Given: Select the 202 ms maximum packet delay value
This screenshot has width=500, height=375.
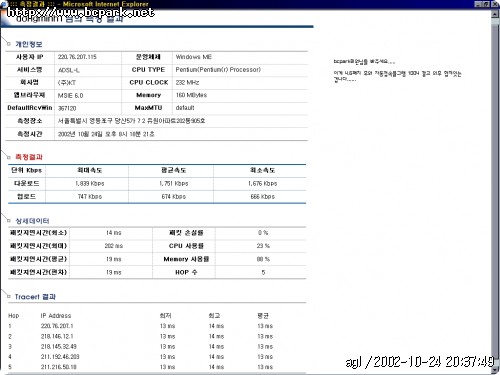Looking at the screenshot, I should pos(114,246).
